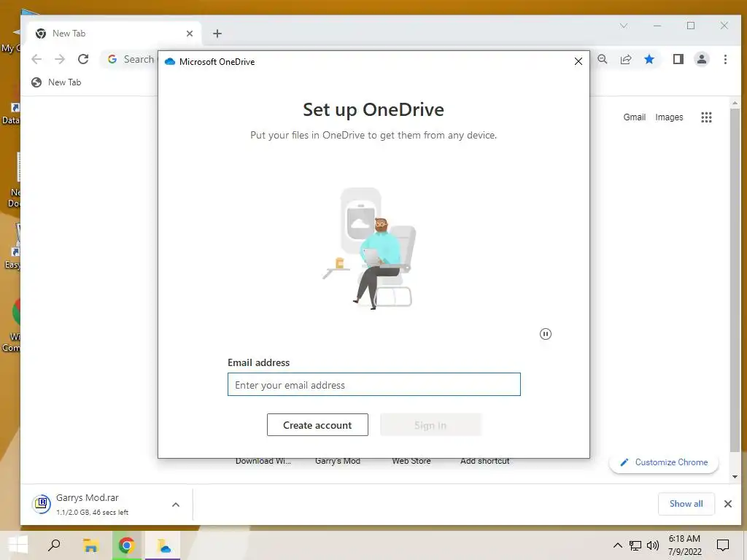Viewport: 747px width, 560px height.
Task: Show hidden system tray icons
Action: pyautogui.click(x=617, y=545)
